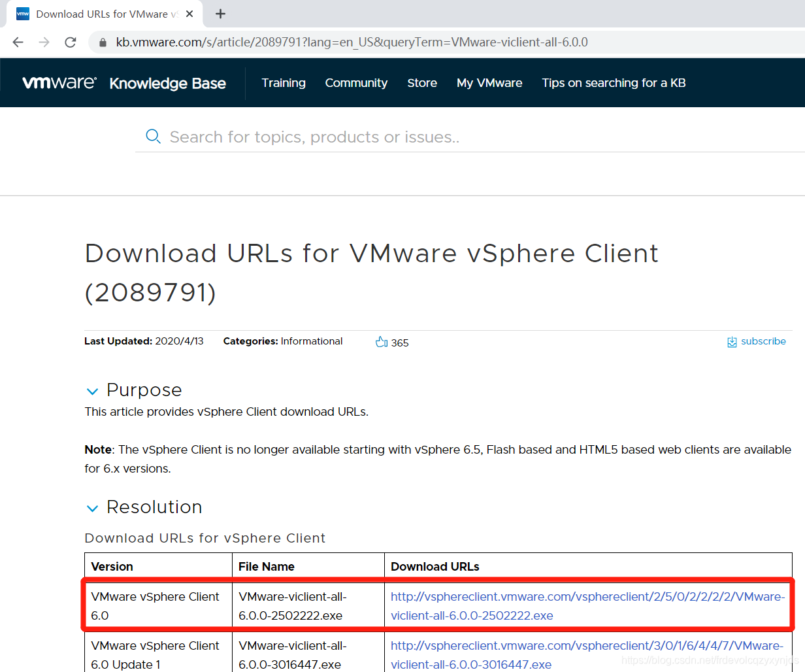Click the article title heading
The width and height of the screenshot is (805, 672).
coord(371,273)
